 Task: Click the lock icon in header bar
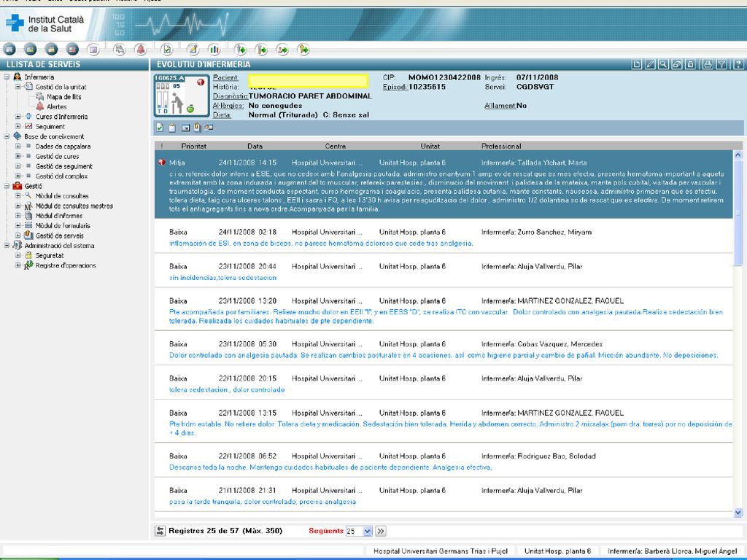click(x=690, y=64)
